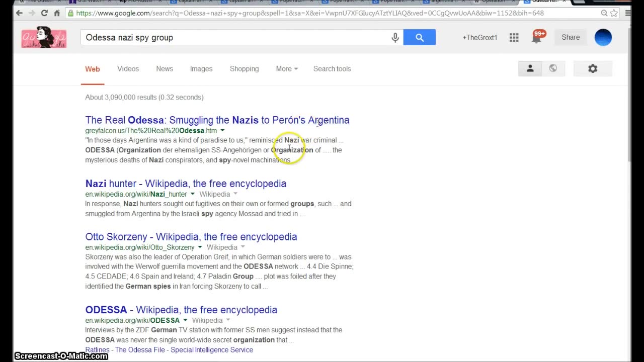Expand the greyfalcon.us result arrow
644x362 pixels.
[x=222, y=131]
